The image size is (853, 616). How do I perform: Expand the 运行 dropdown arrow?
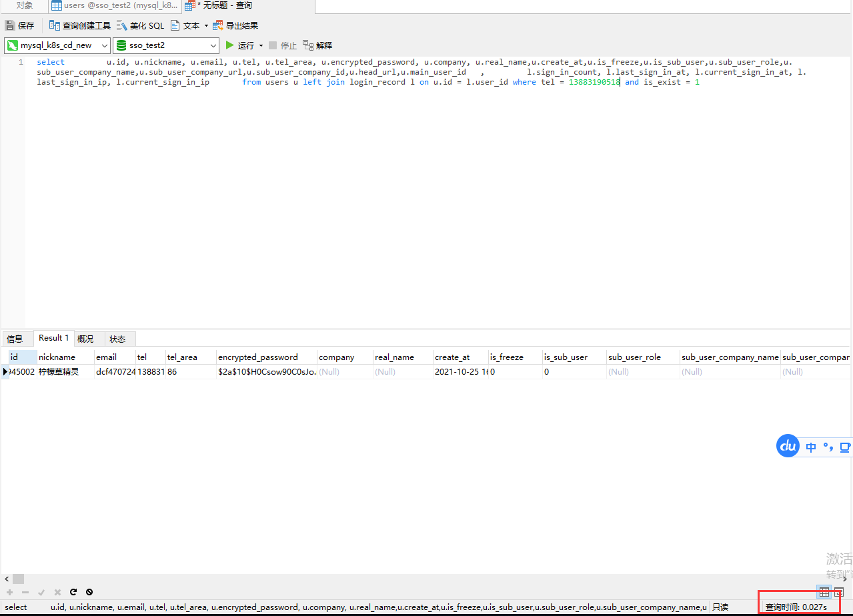261,46
